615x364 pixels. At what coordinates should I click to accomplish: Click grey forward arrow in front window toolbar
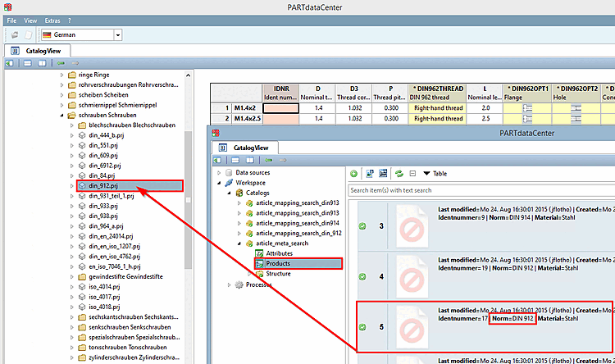[x=283, y=160]
